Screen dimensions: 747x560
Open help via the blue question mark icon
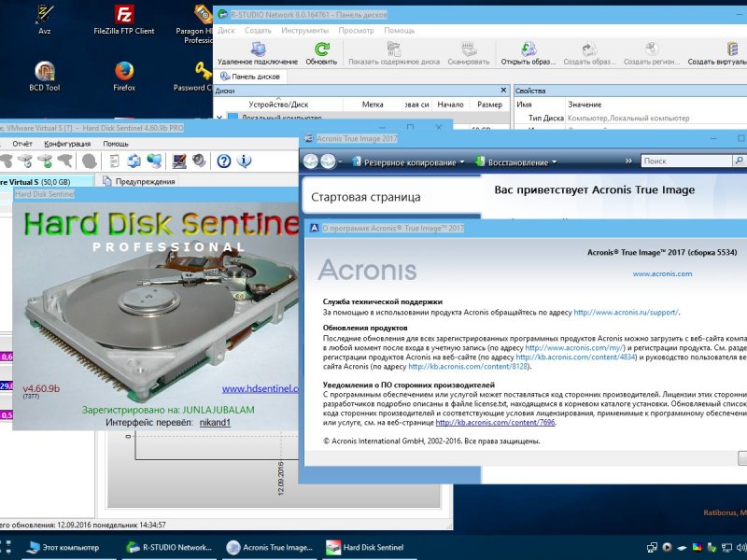[x=223, y=161]
